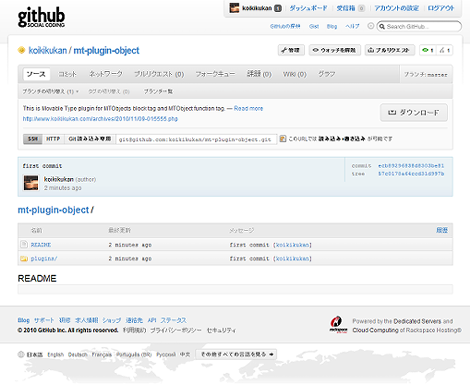This screenshot has height=384, width=470.
Task: Click koikikukan link in README commit message
Action: [293, 245]
